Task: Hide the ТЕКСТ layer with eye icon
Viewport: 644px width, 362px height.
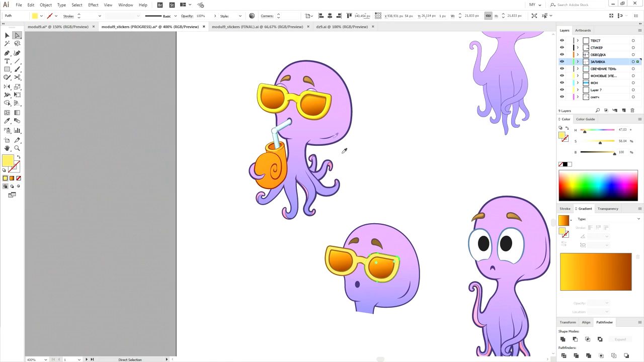Action: coord(562,41)
